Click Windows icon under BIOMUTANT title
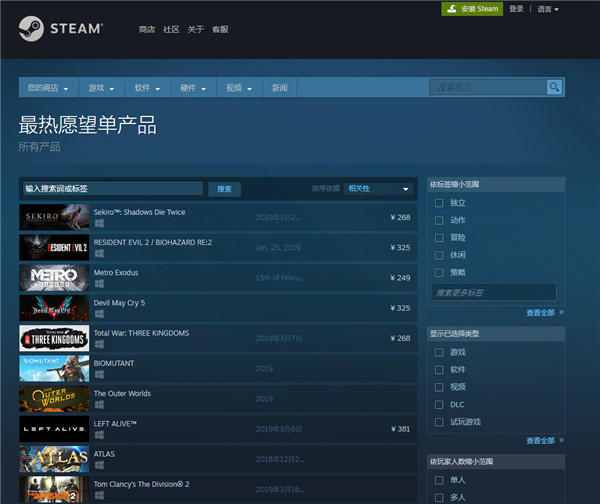The height and width of the screenshot is (504, 600). pyautogui.click(x=99, y=374)
